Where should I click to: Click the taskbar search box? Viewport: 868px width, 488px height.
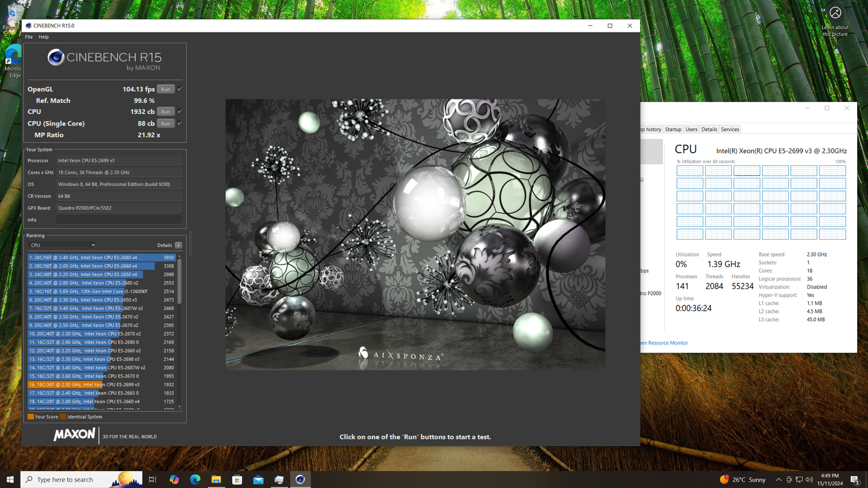coord(81,479)
